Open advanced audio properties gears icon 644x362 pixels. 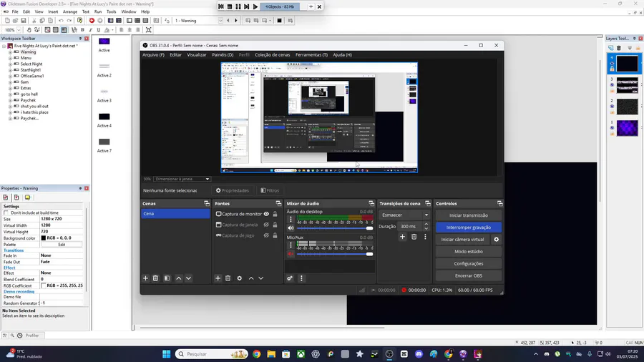[290, 278]
